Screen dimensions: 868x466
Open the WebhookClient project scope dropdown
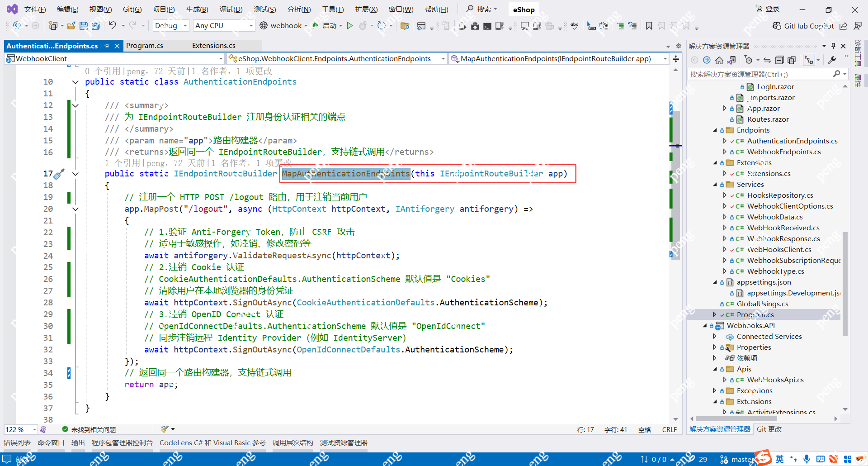(x=114, y=58)
